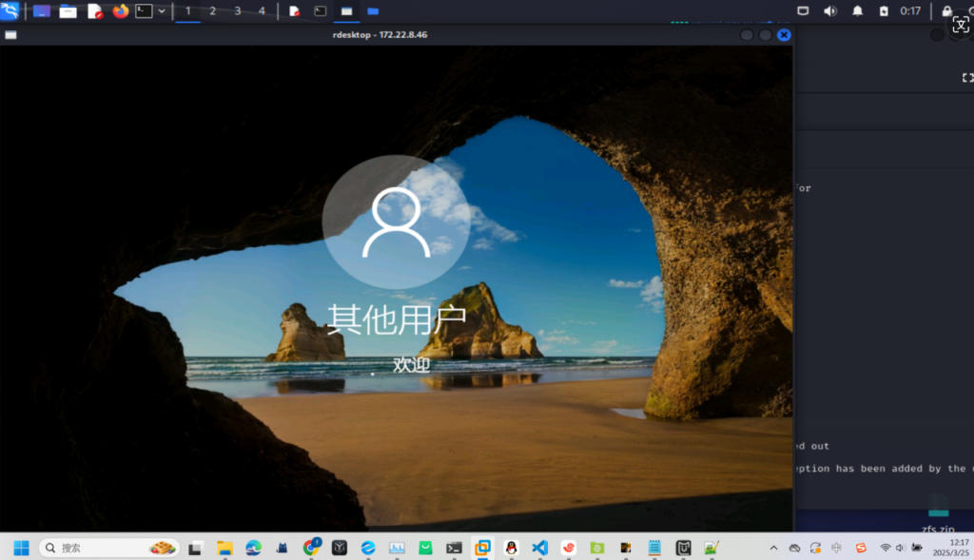Open Google Chrome from the taskbar

click(x=311, y=548)
